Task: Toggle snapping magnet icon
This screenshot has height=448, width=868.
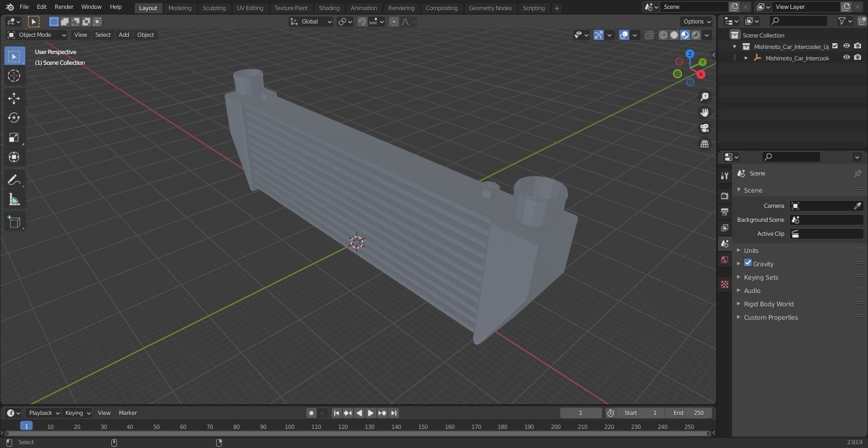Action: (362, 22)
